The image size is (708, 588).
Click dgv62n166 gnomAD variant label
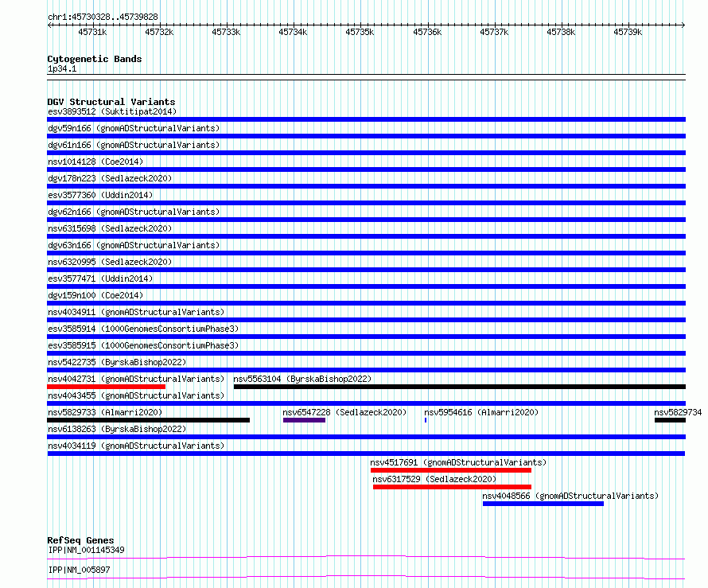click(x=134, y=212)
